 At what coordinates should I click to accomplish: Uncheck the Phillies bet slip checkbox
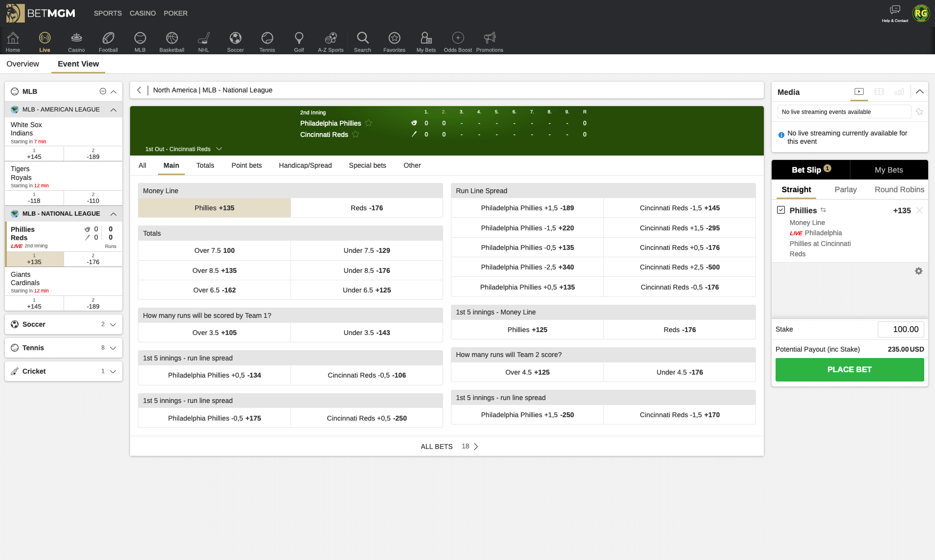pyautogui.click(x=781, y=210)
